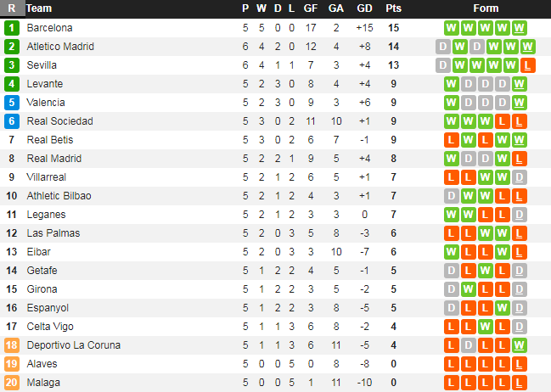551x392 pixels.
Task: Open the Athletic Bilbao team link
Action: pyautogui.click(x=59, y=196)
